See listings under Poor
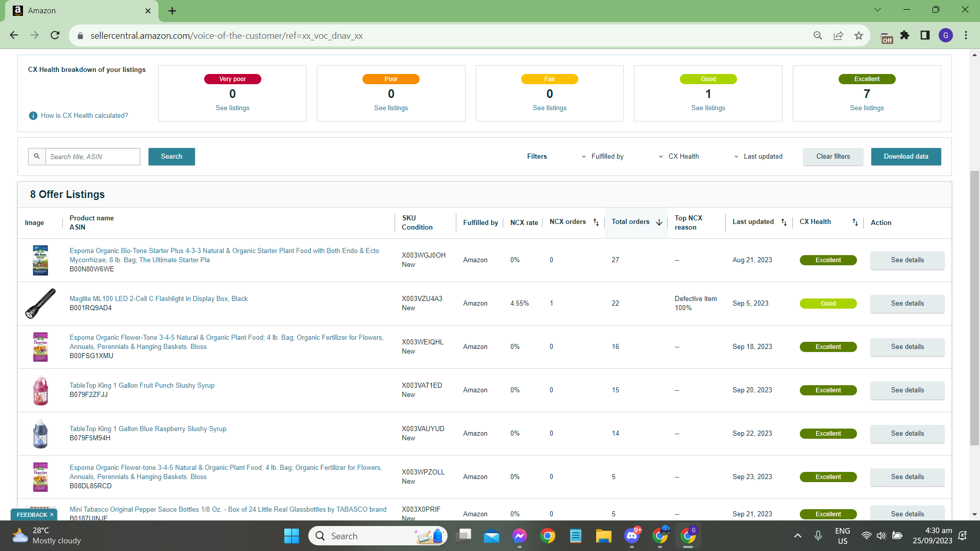 click(391, 108)
